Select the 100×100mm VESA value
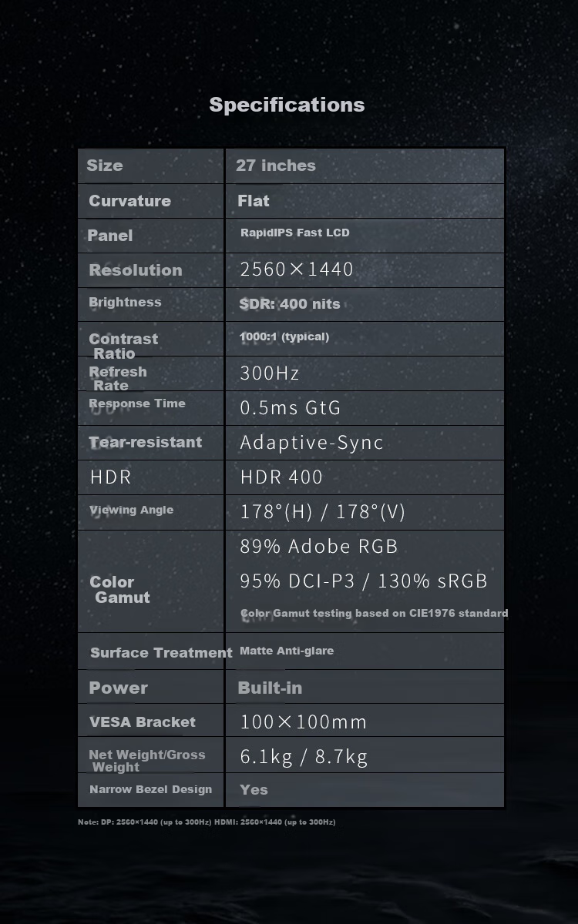Viewport: 578px width, 924px height. 304,721
